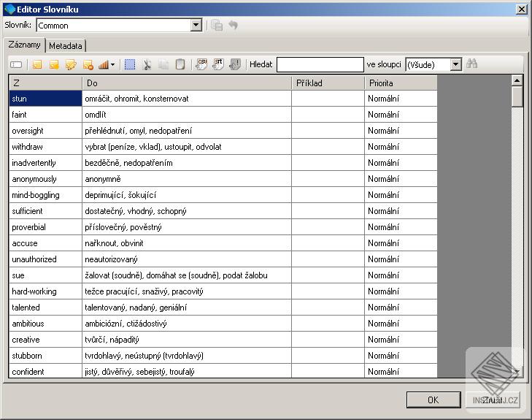Viewport: 532px width, 420px height.
Task: Click translation 'neautorizovaný'
Action: 187,259
